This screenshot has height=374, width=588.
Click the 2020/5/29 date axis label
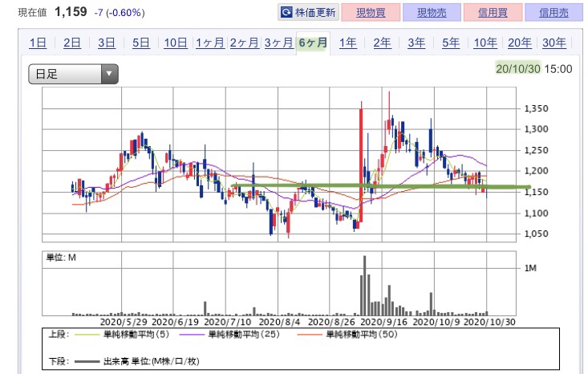coord(124,322)
